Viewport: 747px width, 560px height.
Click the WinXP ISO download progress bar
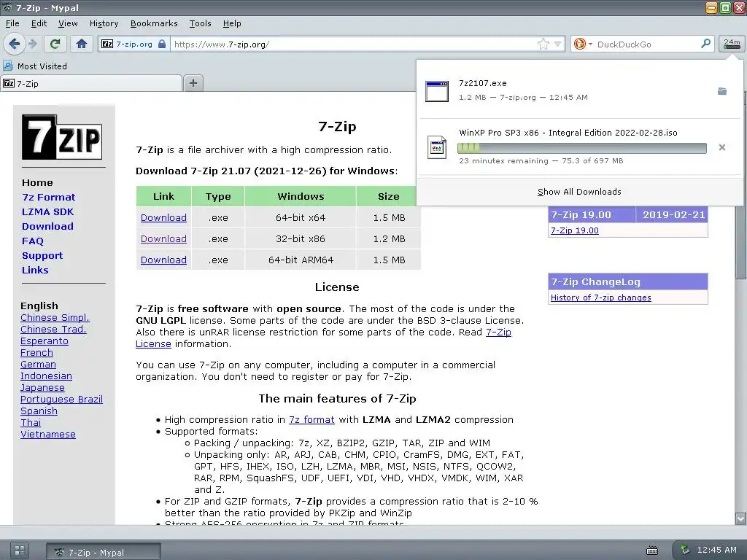click(581, 148)
